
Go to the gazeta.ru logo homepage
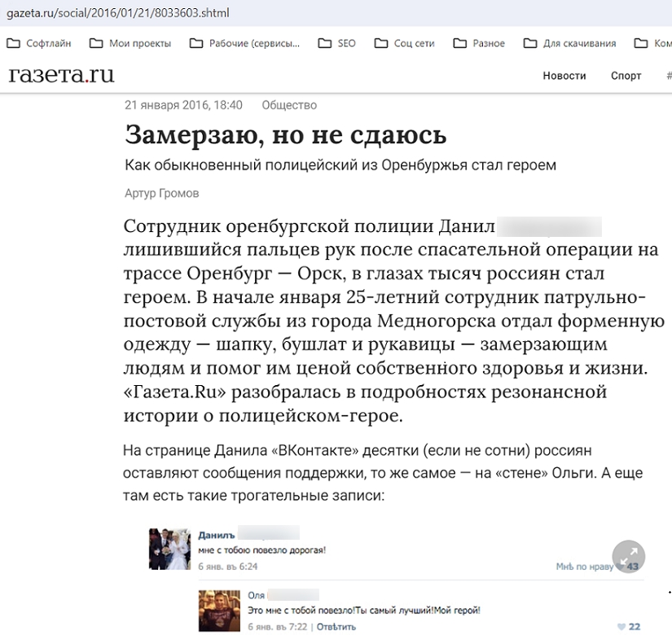[x=61, y=76]
